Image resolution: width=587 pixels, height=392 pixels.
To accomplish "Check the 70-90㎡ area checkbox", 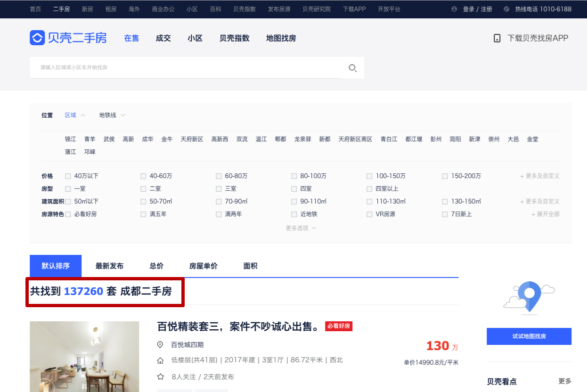I will pyautogui.click(x=219, y=202).
